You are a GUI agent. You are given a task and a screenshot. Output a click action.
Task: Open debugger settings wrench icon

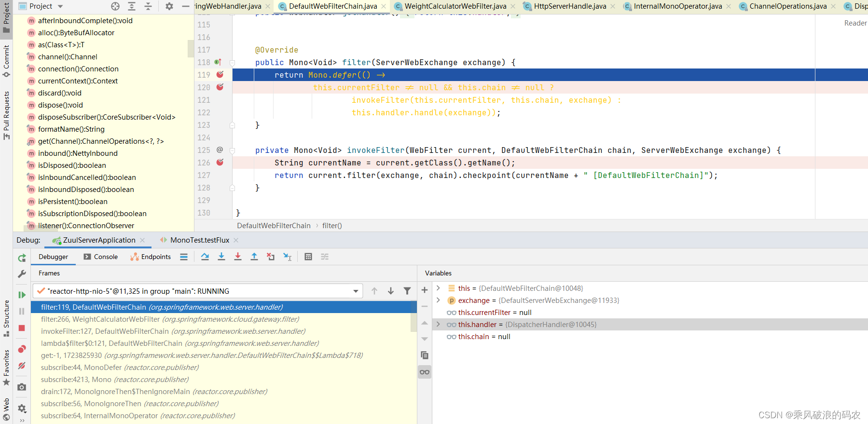coord(22,274)
